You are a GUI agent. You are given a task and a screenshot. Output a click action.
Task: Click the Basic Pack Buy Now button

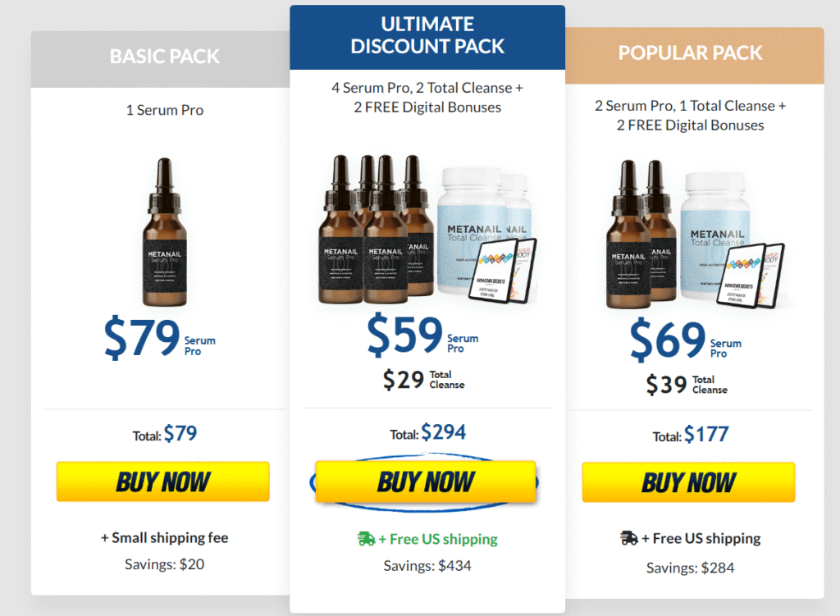(x=163, y=481)
